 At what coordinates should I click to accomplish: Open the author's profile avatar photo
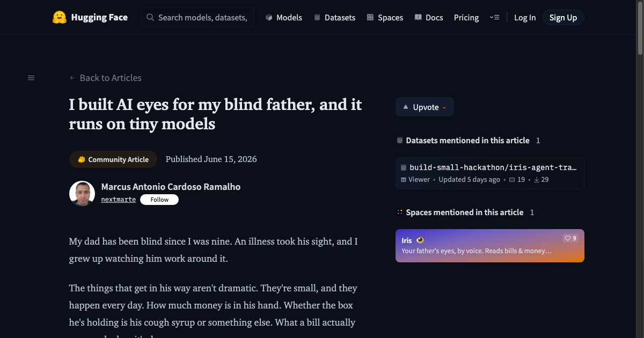(x=82, y=194)
